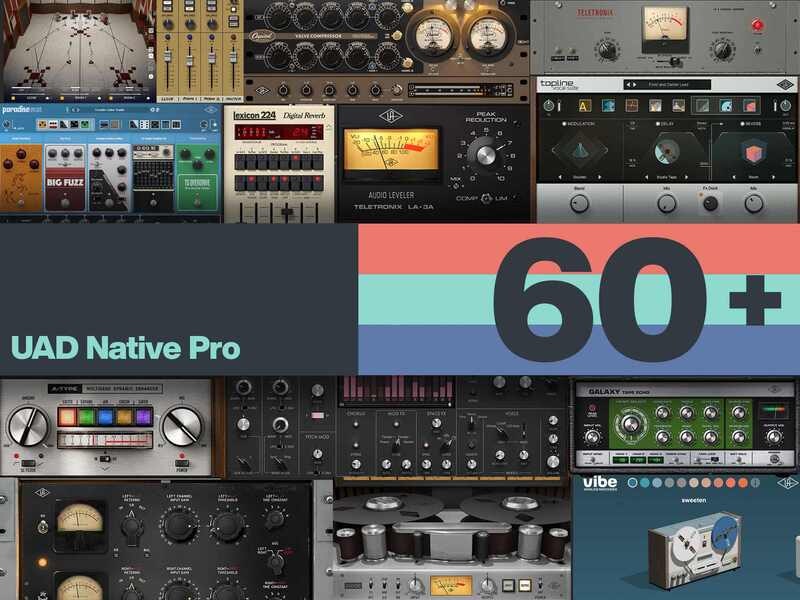Click the A-Type left large knob
This screenshot has width=800, height=600.
28,426
